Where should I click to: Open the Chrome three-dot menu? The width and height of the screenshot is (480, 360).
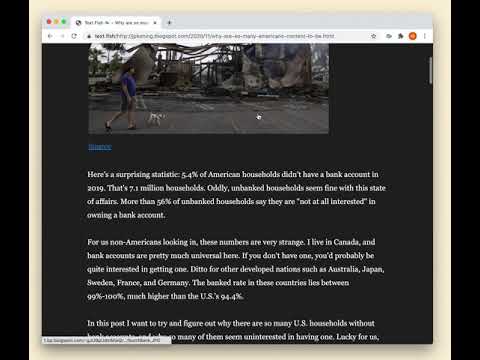pos(425,36)
